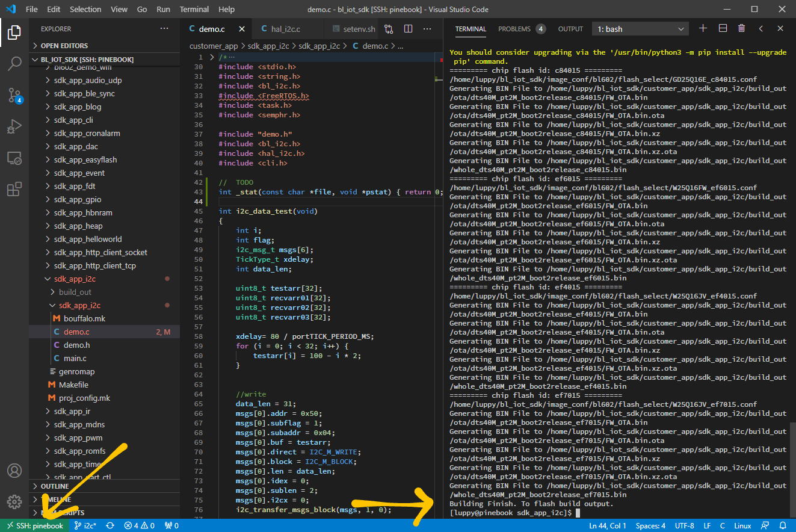The width and height of the screenshot is (796, 532).
Task: Split the terminal panel
Action: point(723,29)
